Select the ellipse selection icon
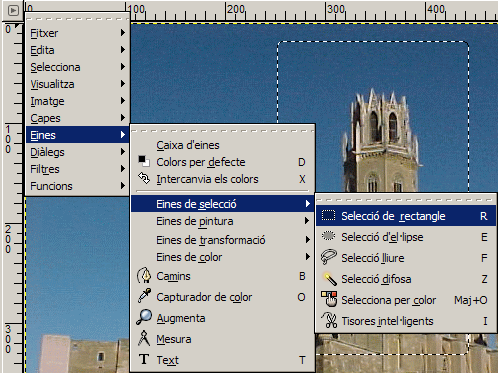This screenshot has height=373, width=498. pos(328,236)
